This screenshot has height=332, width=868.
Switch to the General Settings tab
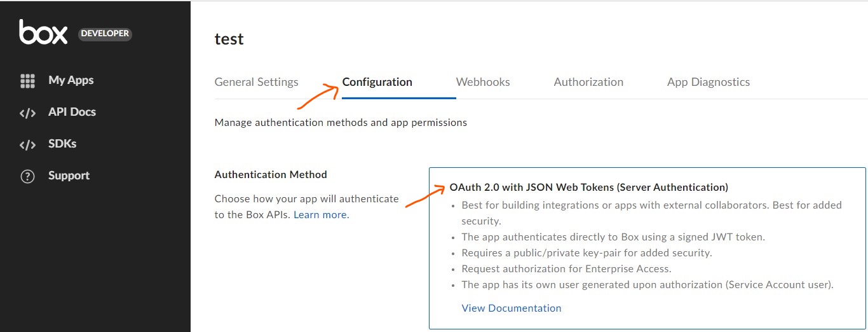tap(256, 82)
